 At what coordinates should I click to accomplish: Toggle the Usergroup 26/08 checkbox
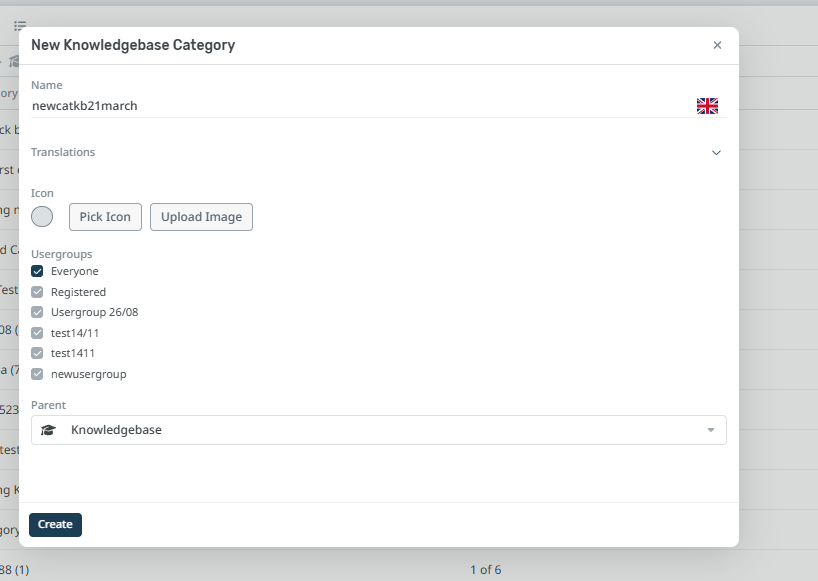pyautogui.click(x=37, y=312)
